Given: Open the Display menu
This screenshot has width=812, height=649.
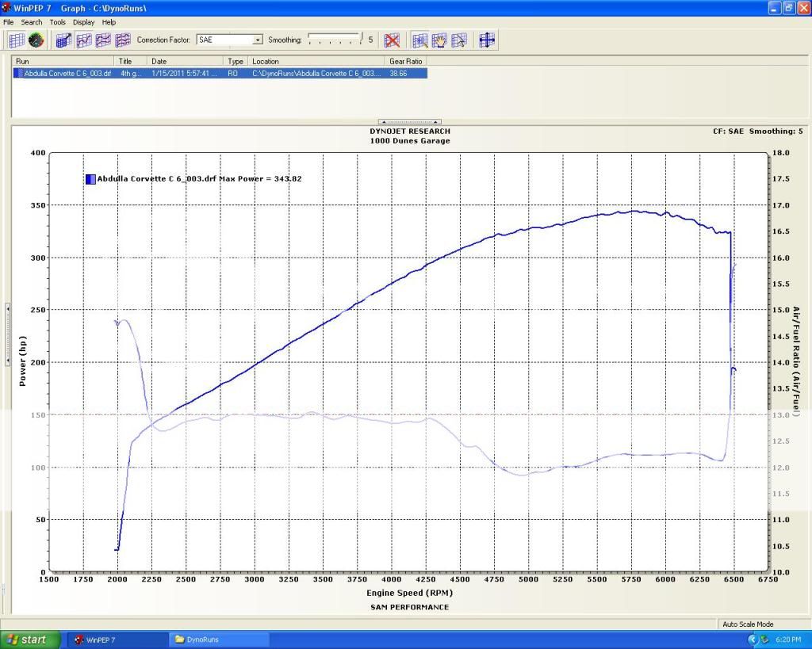Looking at the screenshot, I should click(x=83, y=21).
